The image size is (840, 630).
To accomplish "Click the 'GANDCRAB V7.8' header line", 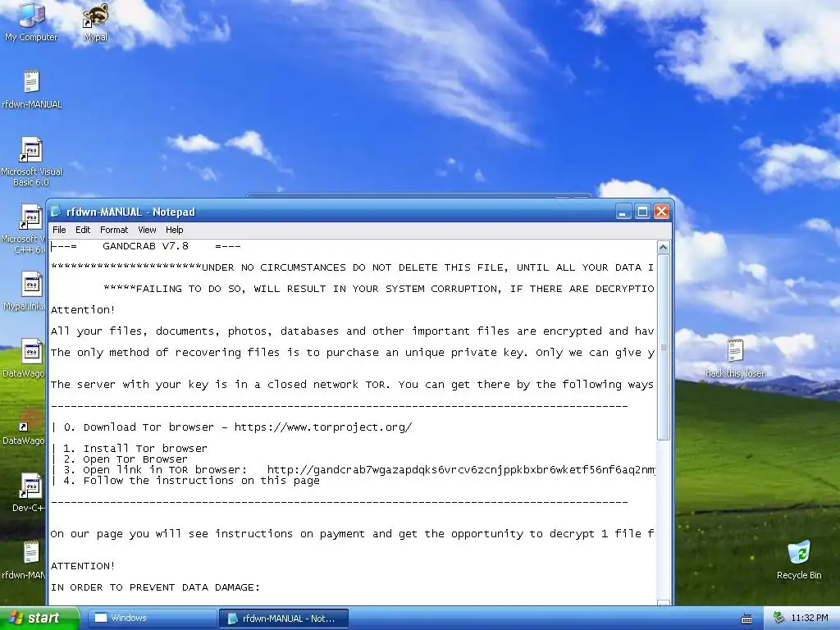I will point(146,246).
